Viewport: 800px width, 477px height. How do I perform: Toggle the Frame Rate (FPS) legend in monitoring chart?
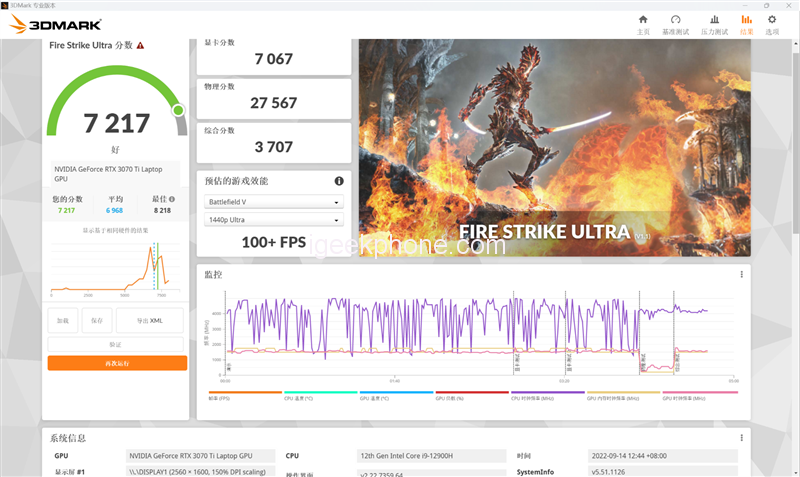coord(245,398)
